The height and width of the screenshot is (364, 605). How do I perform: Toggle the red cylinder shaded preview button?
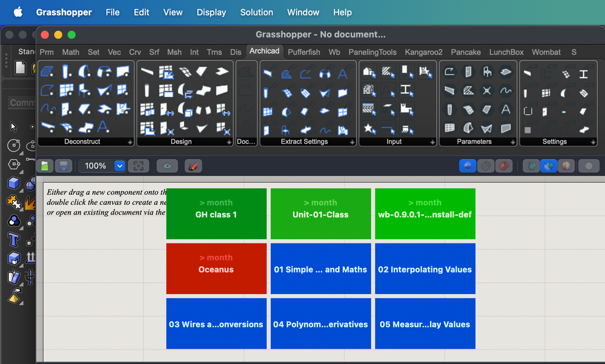tap(504, 166)
